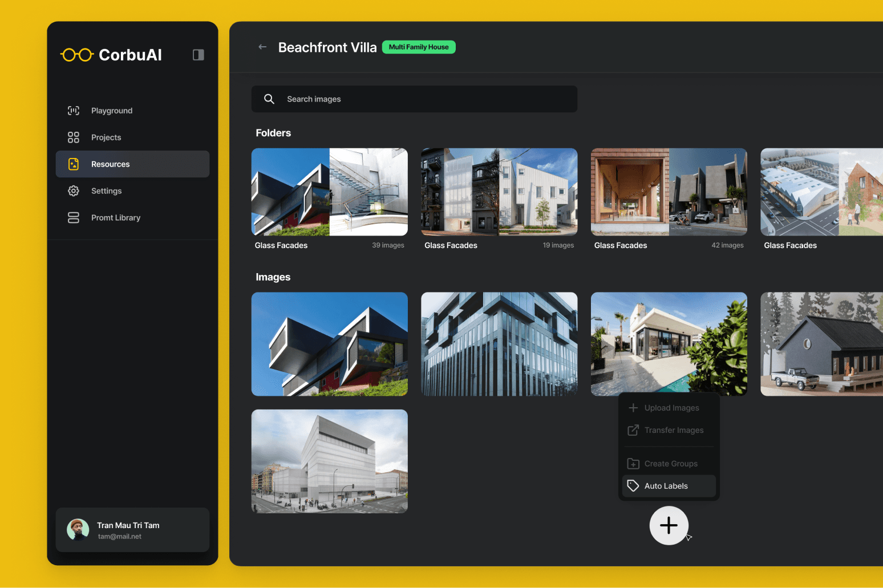
Task: Select the Playground icon in sidebar
Action: [x=73, y=110]
